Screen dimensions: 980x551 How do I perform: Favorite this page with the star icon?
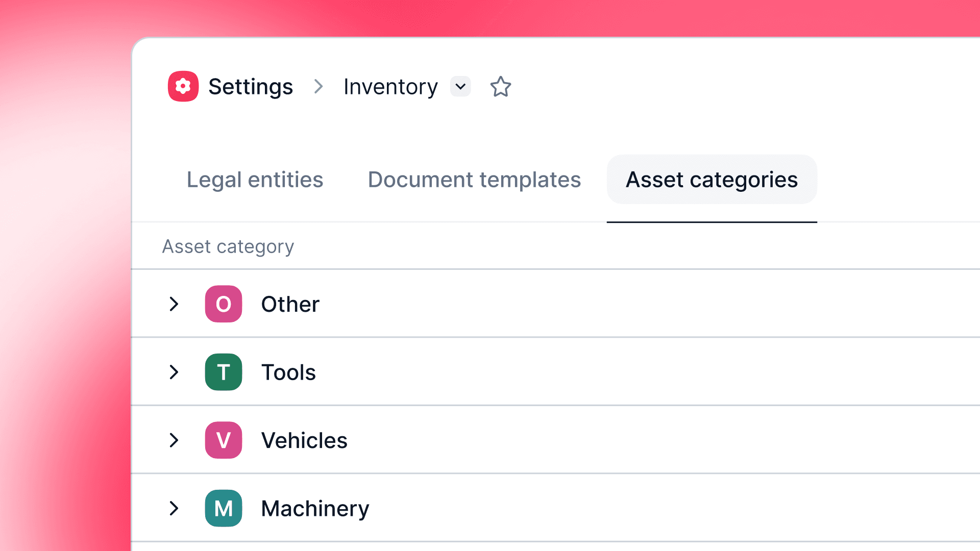(x=500, y=87)
